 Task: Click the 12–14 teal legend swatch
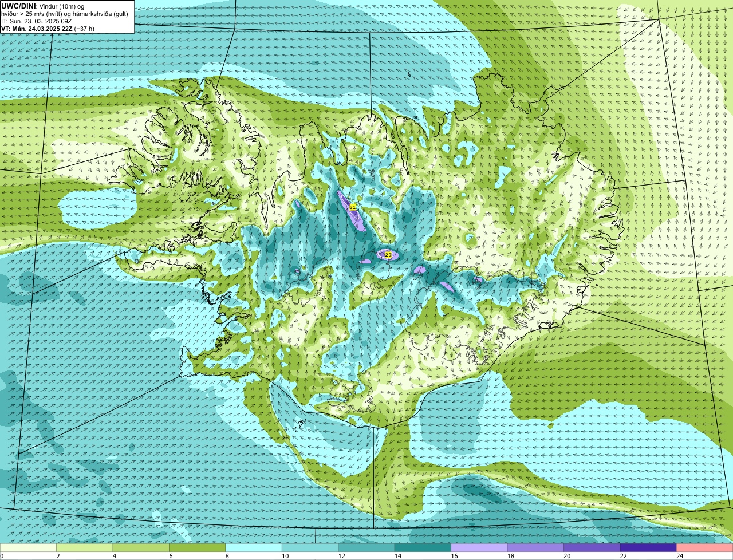pos(366,547)
